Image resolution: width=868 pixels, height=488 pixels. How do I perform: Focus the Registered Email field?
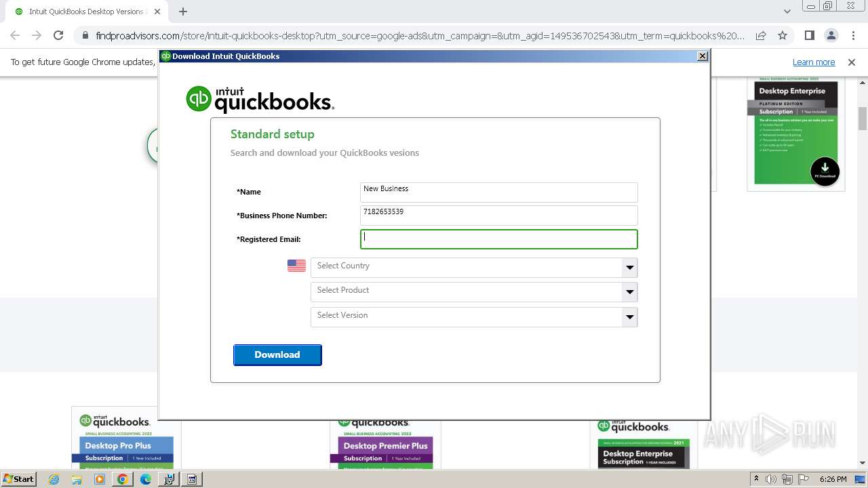pyautogui.click(x=498, y=239)
